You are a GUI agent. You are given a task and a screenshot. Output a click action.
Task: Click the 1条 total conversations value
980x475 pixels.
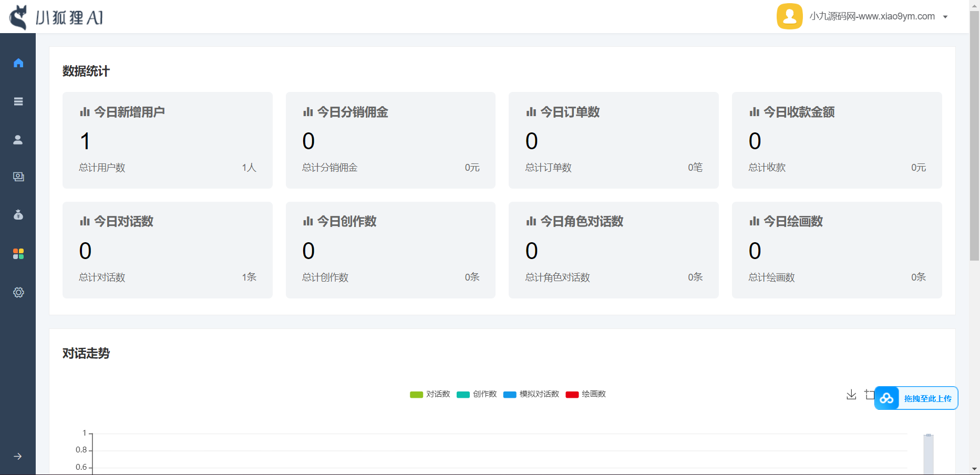point(249,277)
